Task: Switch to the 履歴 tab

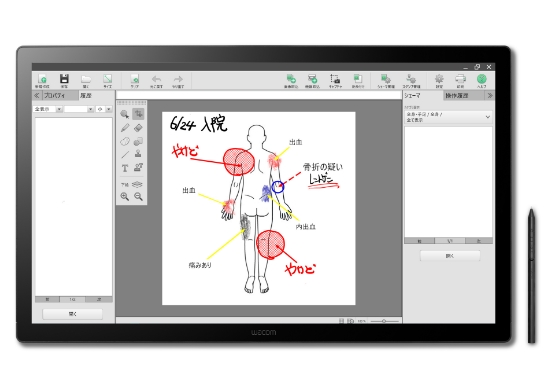Action: tap(86, 95)
